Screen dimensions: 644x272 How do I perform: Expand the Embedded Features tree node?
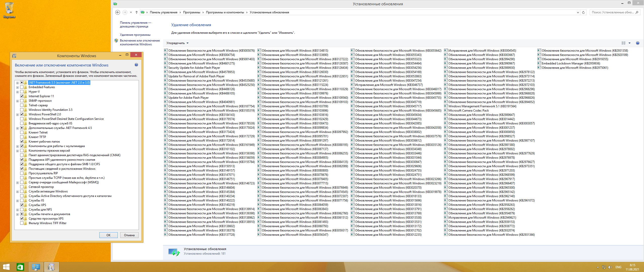tap(17, 87)
